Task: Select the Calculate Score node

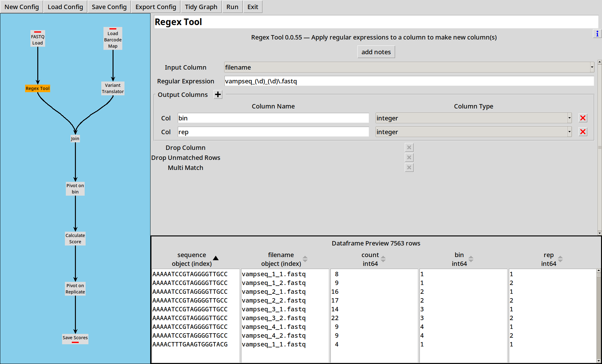Action: pyautogui.click(x=75, y=239)
